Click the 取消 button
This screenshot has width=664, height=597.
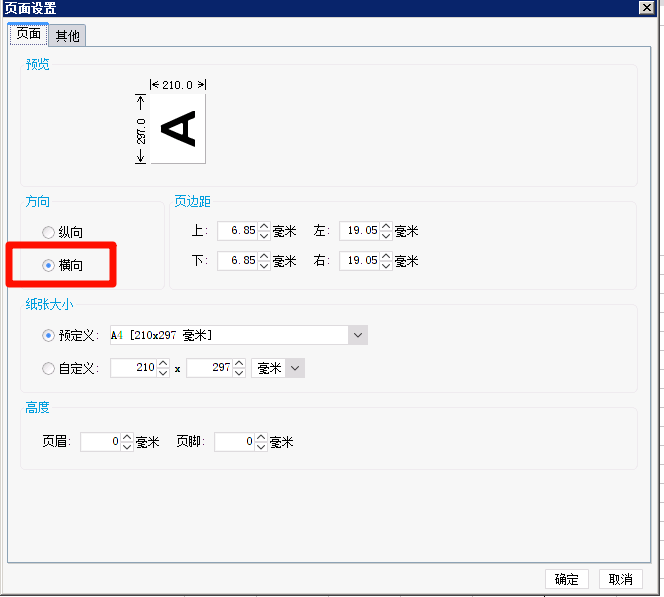click(620, 579)
